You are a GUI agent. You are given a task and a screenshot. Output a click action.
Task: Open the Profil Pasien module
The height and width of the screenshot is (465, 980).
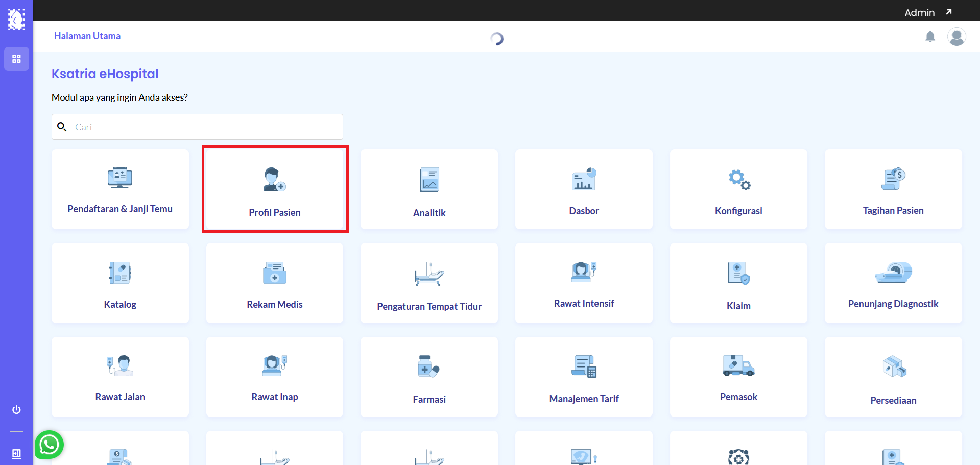point(275,189)
